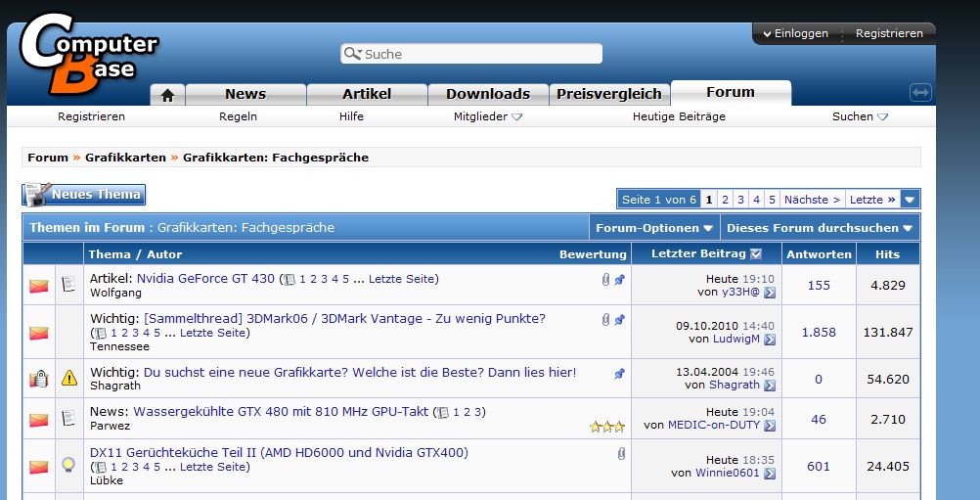Viewport: 980px width, 500px height.
Task: Click the envelope icon for GT 430 thread
Action: [x=39, y=287]
